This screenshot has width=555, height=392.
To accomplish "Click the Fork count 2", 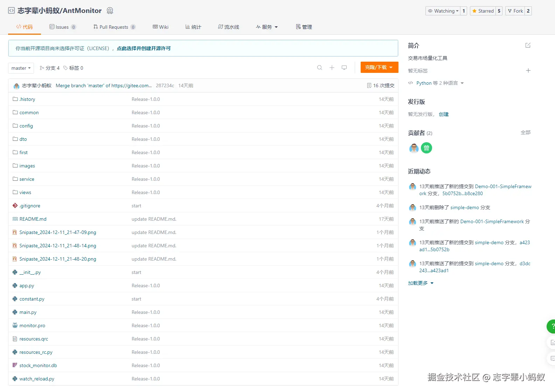I will pyautogui.click(x=528, y=11).
